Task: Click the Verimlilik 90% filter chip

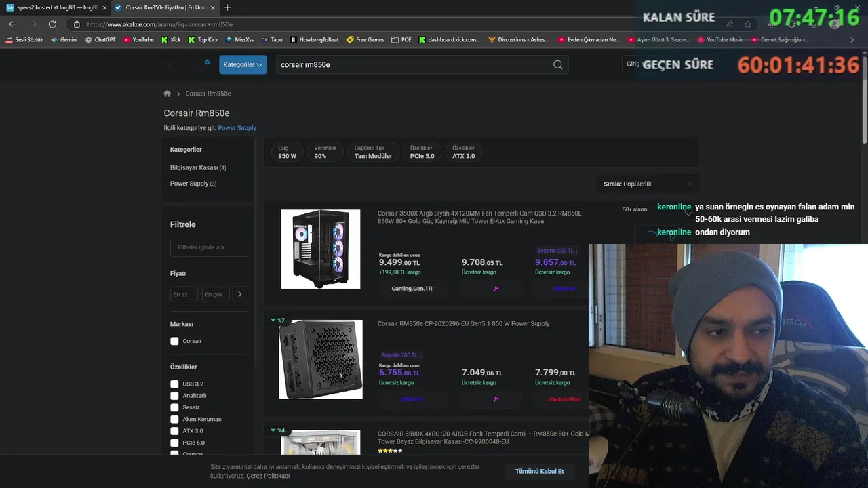Action: pos(325,152)
